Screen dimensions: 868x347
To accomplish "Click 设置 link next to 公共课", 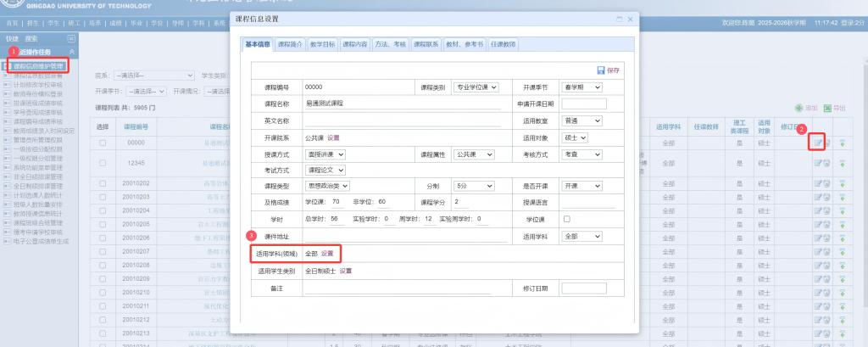I will click(333, 137).
